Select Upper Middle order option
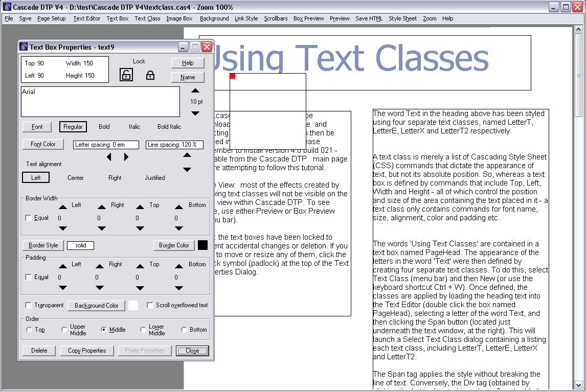 [x=64, y=330]
